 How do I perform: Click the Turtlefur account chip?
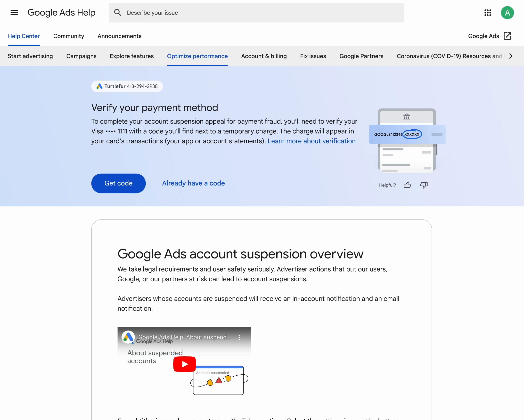127,86
